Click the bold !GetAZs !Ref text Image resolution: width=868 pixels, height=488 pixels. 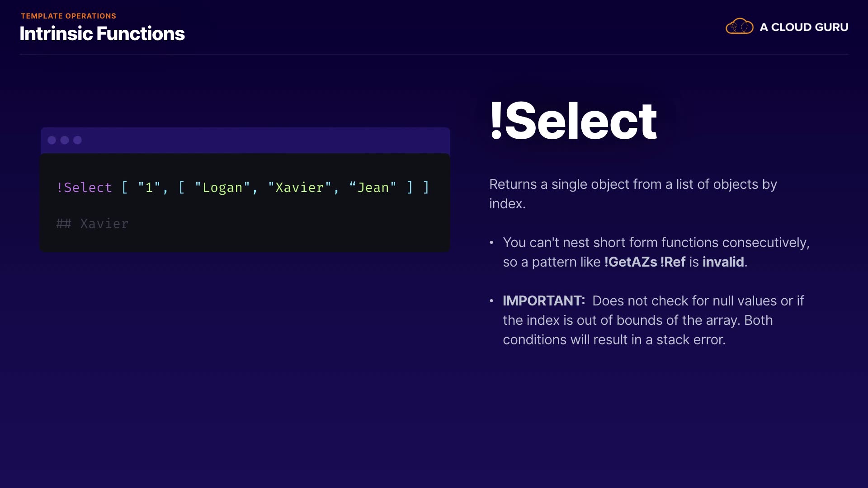pos(645,262)
